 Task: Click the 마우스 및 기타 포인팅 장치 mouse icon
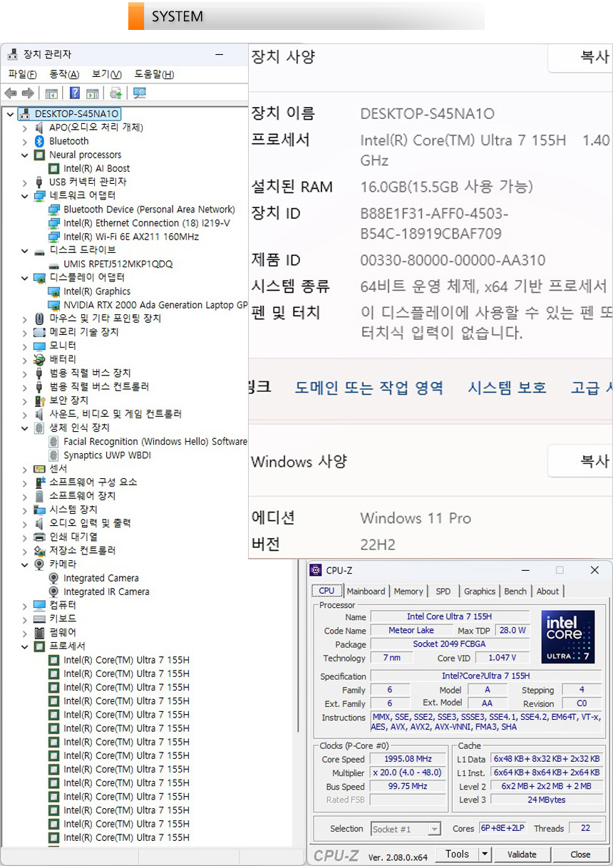[40, 319]
